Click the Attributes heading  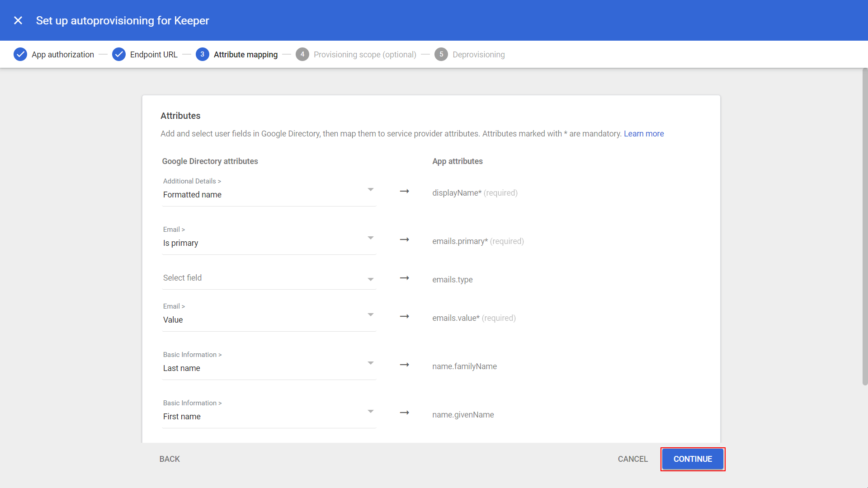pos(180,116)
